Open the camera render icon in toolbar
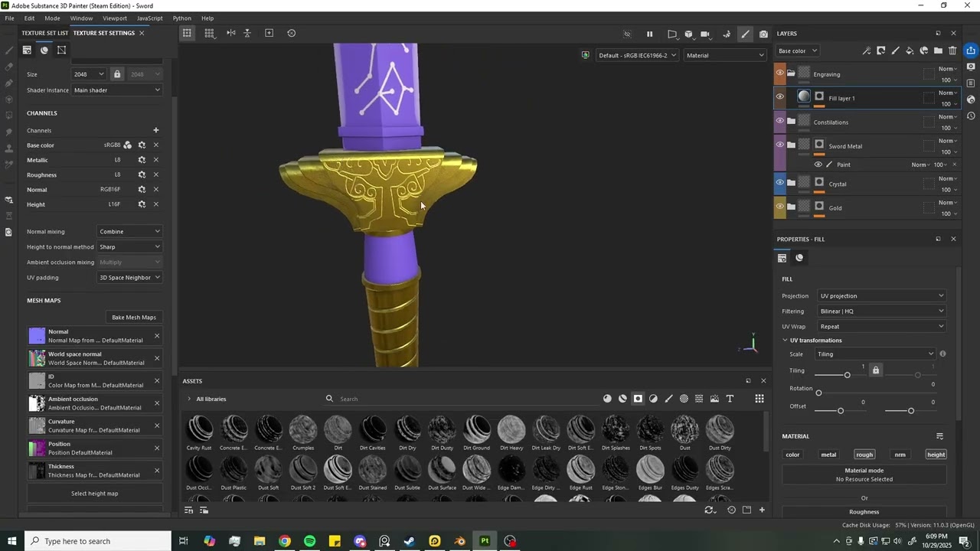Viewport: 980px width, 551px height. [763, 34]
